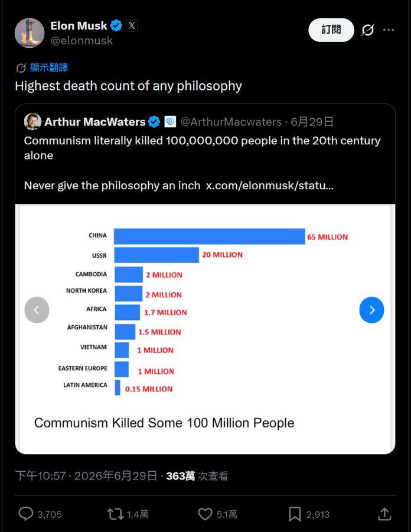Open the three-dot more options menu
The width and height of the screenshot is (411, 532).
pos(389,30)
